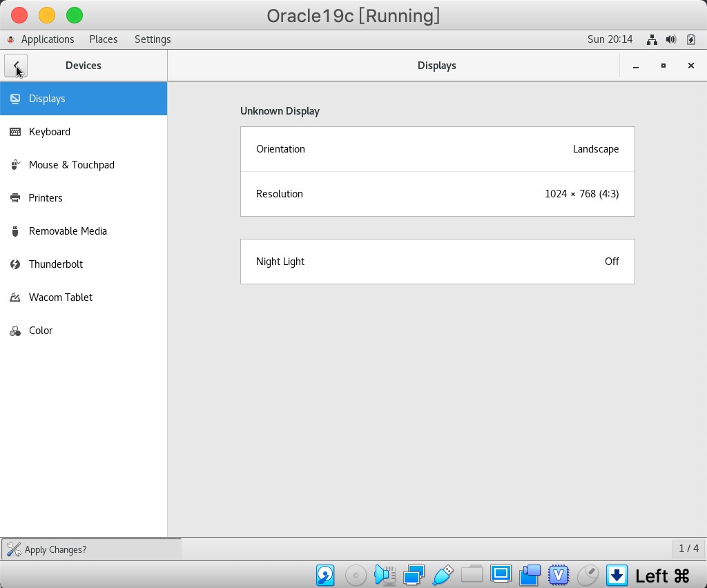Click the virtualization CPU chip icon

coord(559,576)
